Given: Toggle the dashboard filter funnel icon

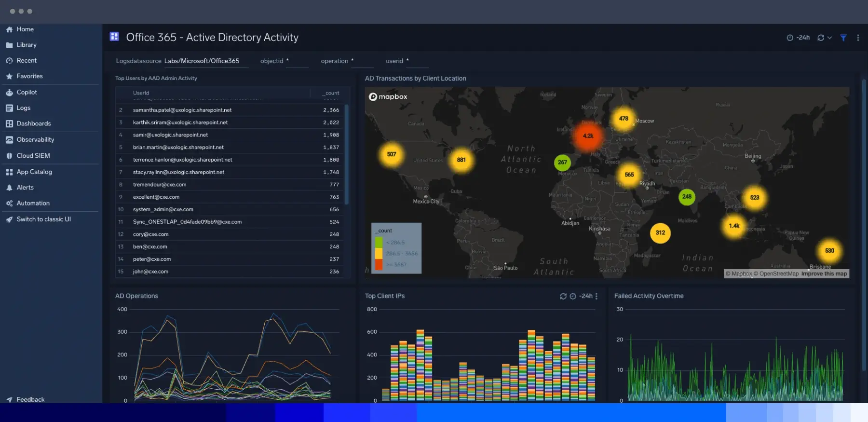Looking at the screenshot, I should click(x=843, y=38).
